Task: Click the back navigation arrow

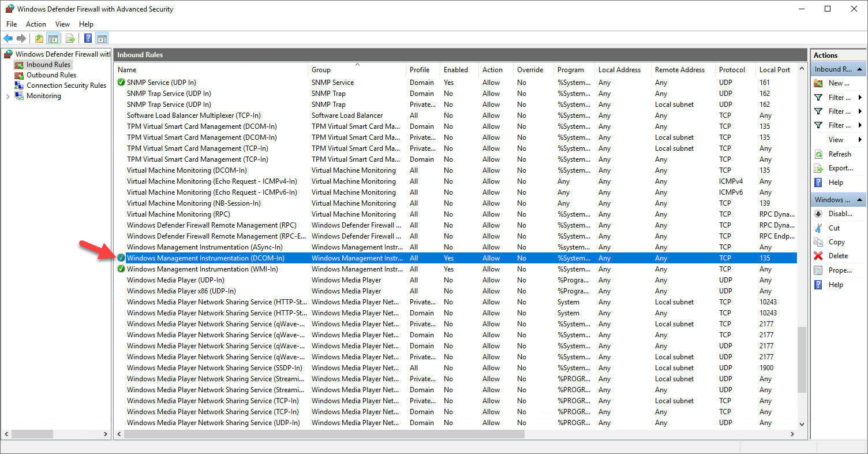Action: 8,38
